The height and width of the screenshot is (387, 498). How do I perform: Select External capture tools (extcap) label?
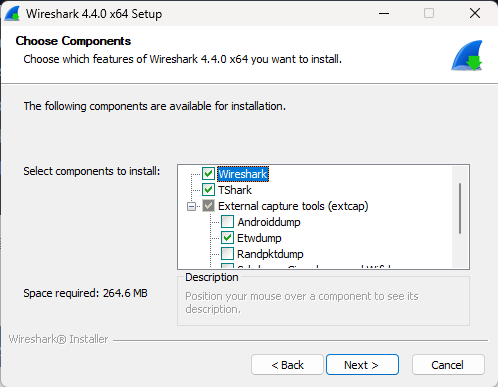pyautogui.click(x=293, y=206)
